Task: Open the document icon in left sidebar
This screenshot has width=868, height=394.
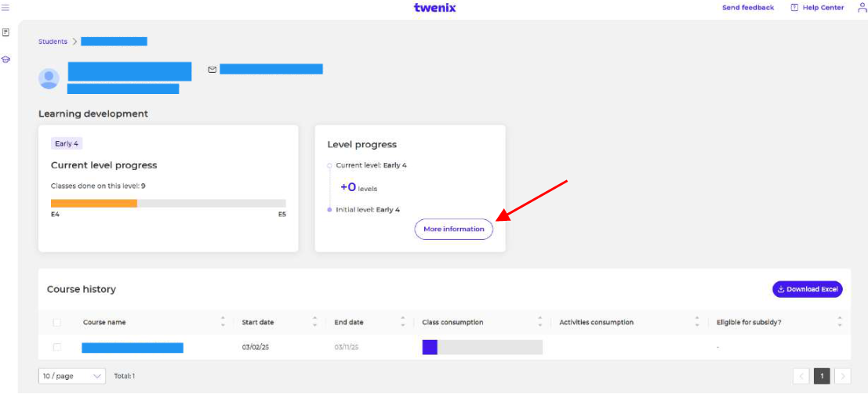Action: coord(6,33)
